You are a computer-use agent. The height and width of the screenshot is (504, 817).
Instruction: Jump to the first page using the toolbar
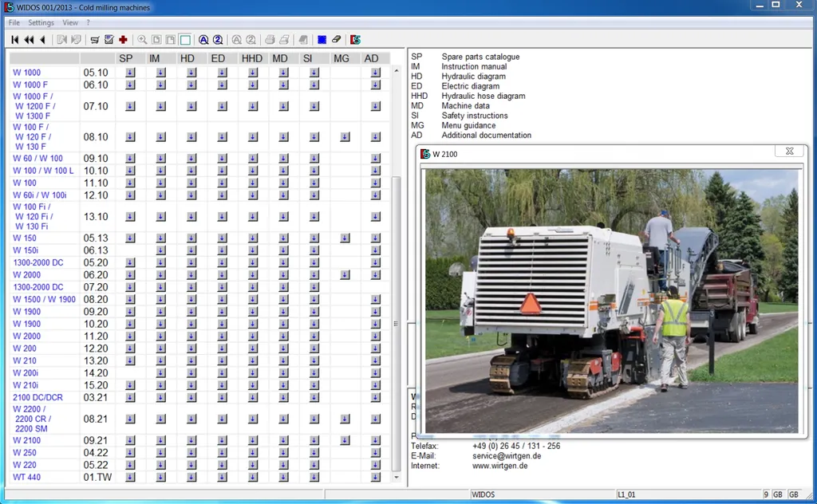(15, 40)
